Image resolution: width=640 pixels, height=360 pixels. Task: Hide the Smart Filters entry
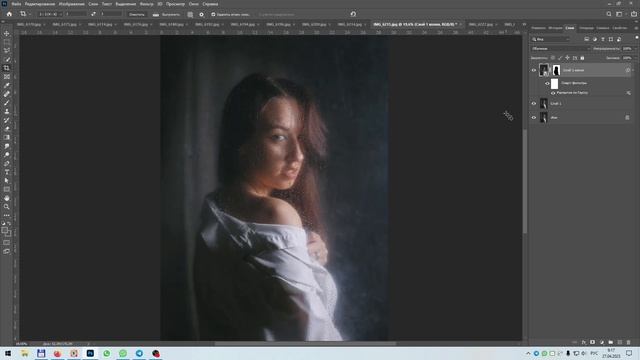(547, 83)
